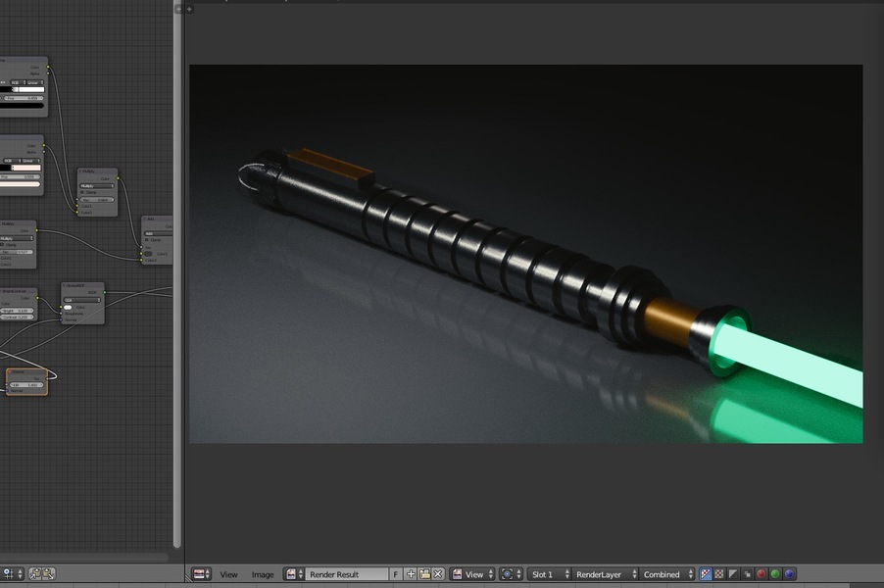The width and height of the screenshot is (884, 588).
Task: Open image file with folder icon
Action: coord(424,574)
